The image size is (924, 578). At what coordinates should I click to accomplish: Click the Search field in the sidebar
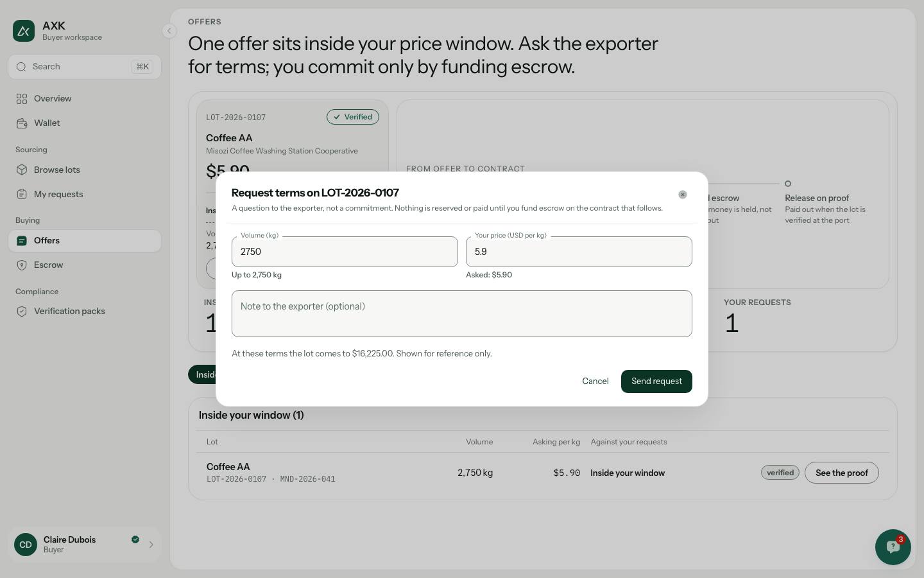[85, 67]
